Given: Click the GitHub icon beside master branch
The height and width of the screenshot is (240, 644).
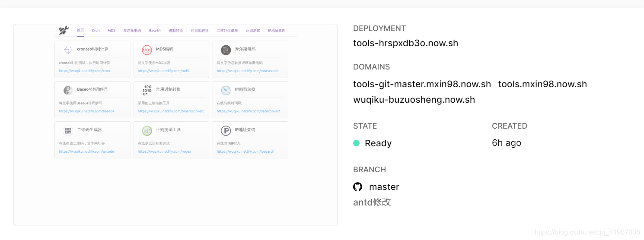Looking at the screenshot, I should (357, 187).
